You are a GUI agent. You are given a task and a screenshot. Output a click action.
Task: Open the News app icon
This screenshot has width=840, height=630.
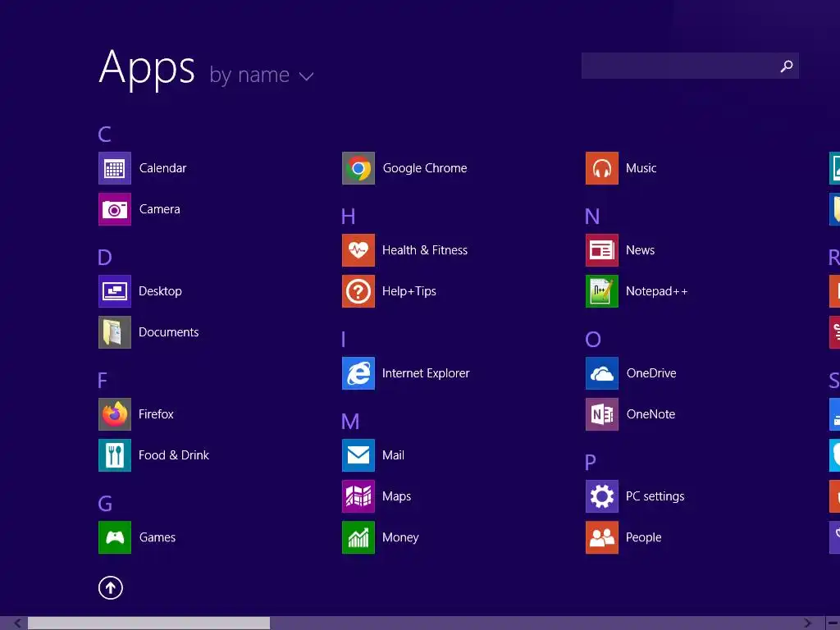(x=602, y=250)
